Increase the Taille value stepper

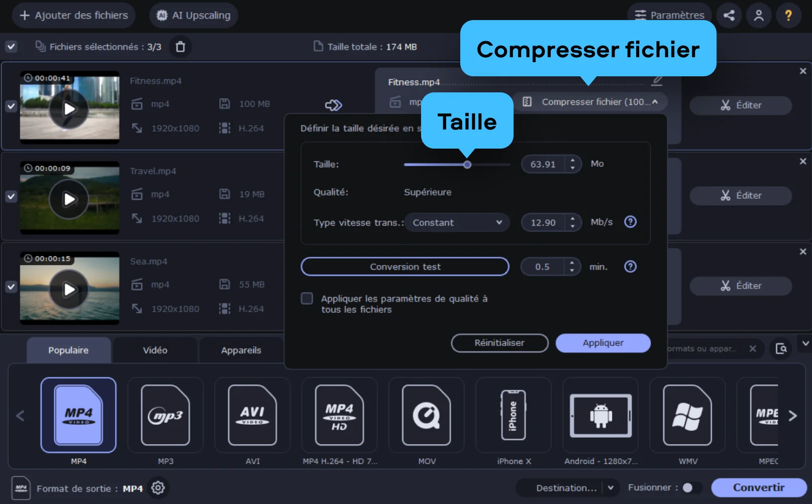coord(572,160)
